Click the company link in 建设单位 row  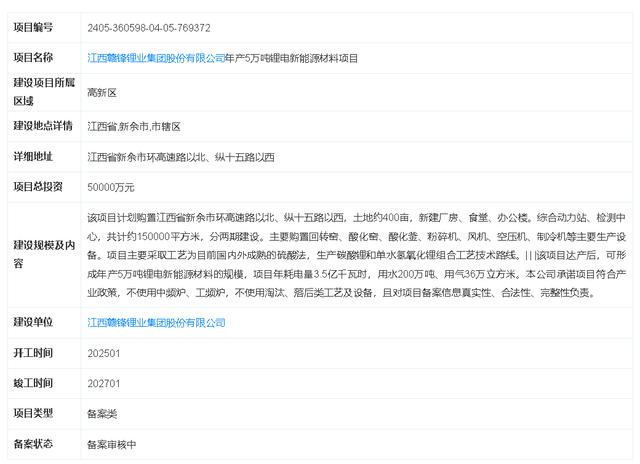coord(156,322)
